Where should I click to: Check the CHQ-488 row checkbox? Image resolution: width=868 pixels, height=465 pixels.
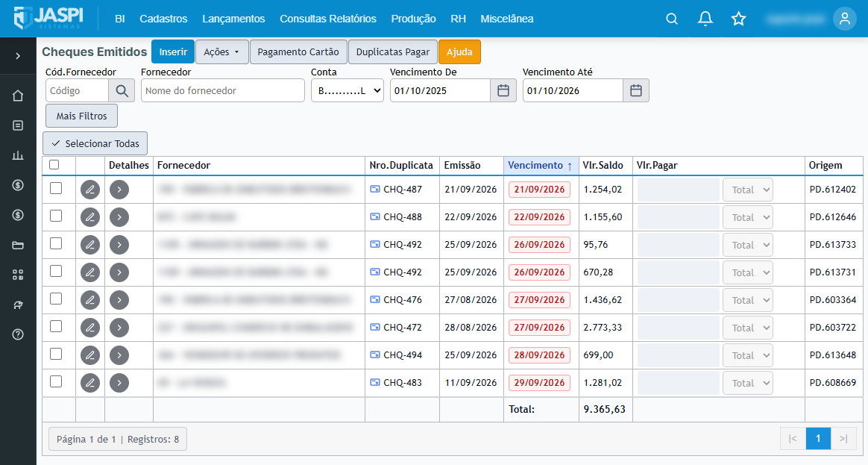coord(56,216)
